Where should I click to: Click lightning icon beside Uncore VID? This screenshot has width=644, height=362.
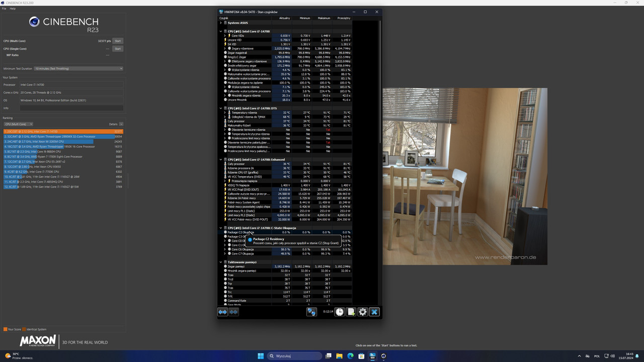click(225, 40)
